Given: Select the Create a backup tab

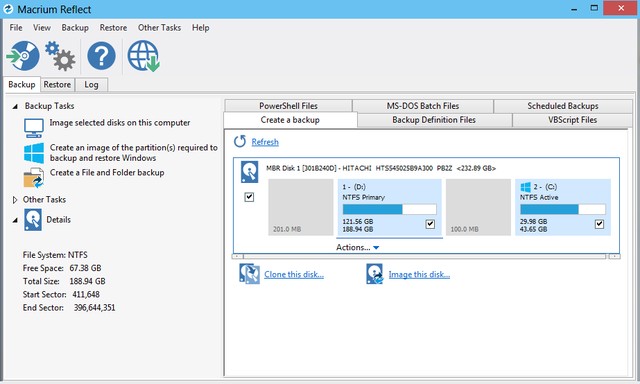Looking at the screenshot, I should pyautogui.click(x=290, y=120).
